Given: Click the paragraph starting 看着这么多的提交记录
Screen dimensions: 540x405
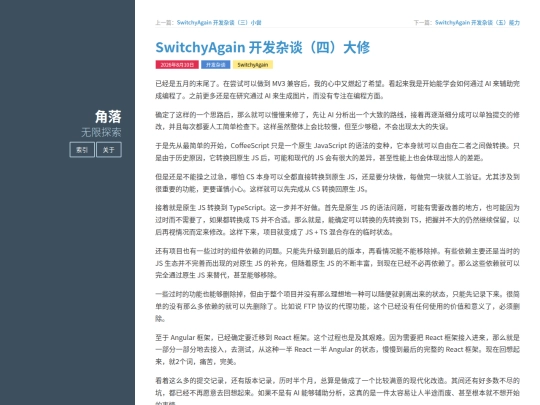Looking at the screenshot, I should [338, 391].
